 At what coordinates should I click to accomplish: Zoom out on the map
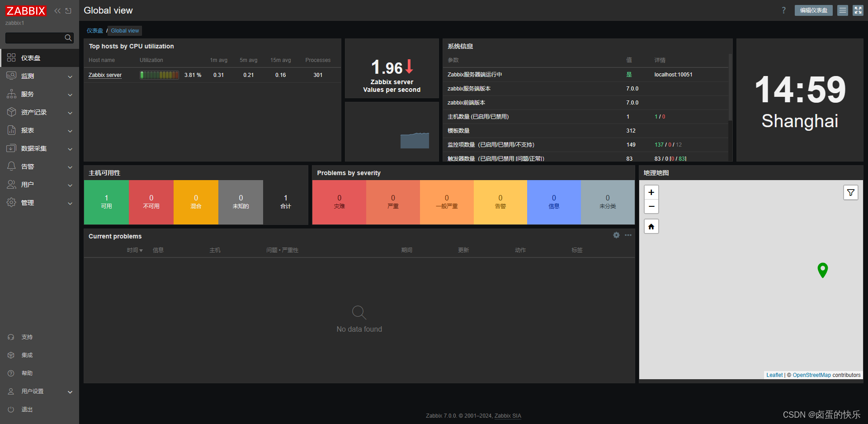[x=651, y=206]
